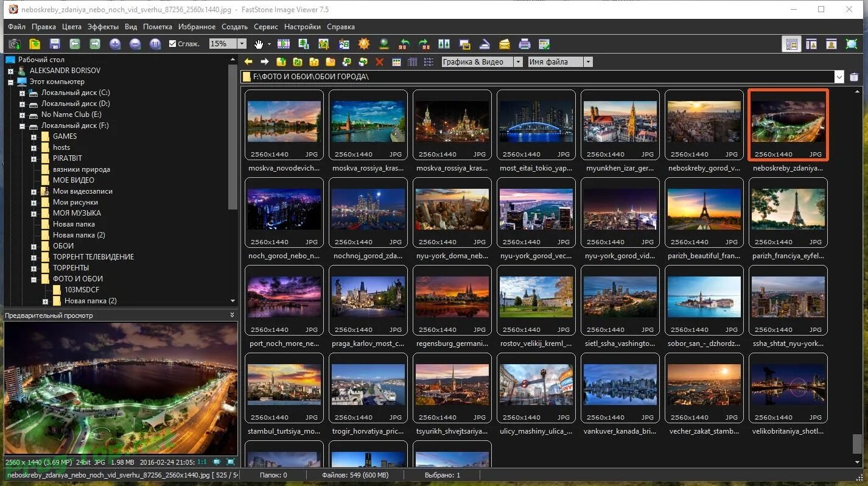Print the image with printer icon
The image size is (868, 486).
click(x=525, y=44)
